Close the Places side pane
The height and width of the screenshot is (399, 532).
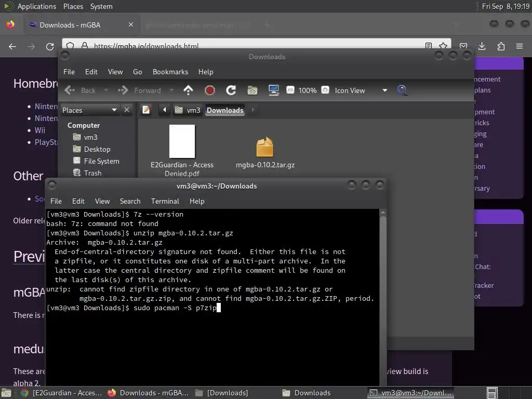point(127,110)
